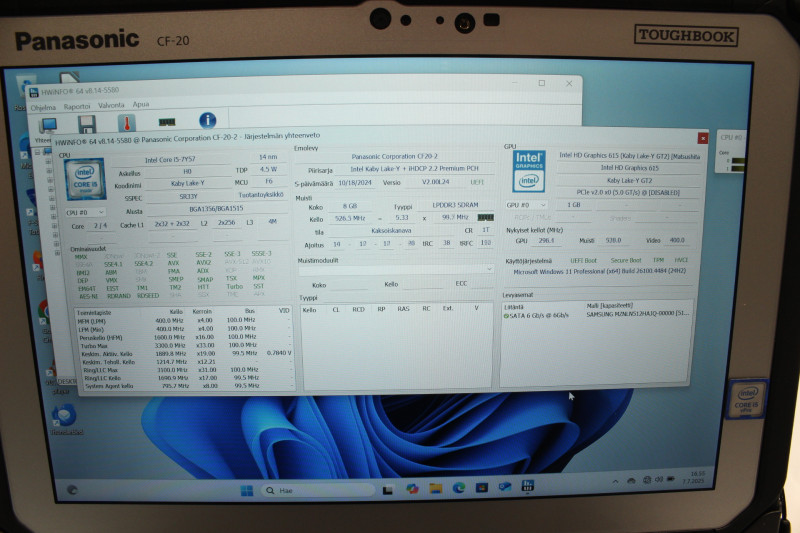The image size is (800, 533).
Task: Click chipset text Intel Kaby Lake-Y + iHDCP 2.2 Premium PCH
Action: coord(414,169)
